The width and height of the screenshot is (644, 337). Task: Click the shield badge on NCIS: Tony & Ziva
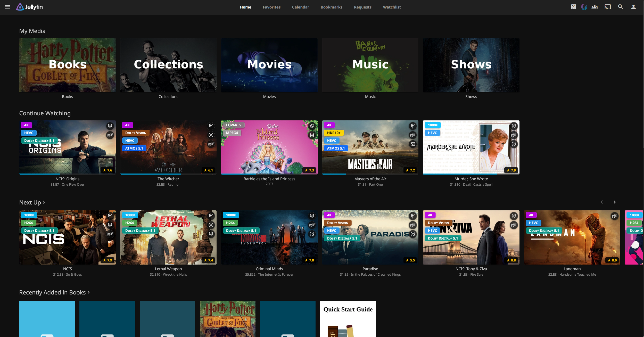pyautogui.click(x=514, y=216)
